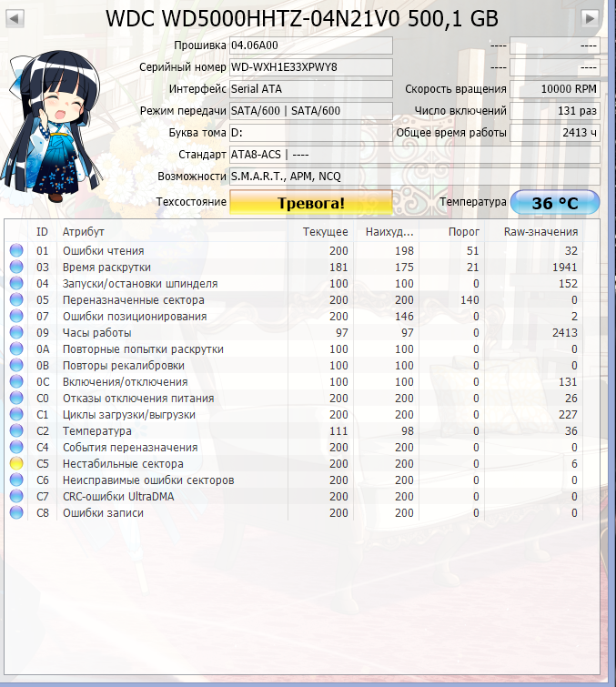Click Возможности field S.M.A.R.T., APM, NCQ
The height and width of the screenshot is (687, 616).
pyautogui.click(x=415, y=177)
